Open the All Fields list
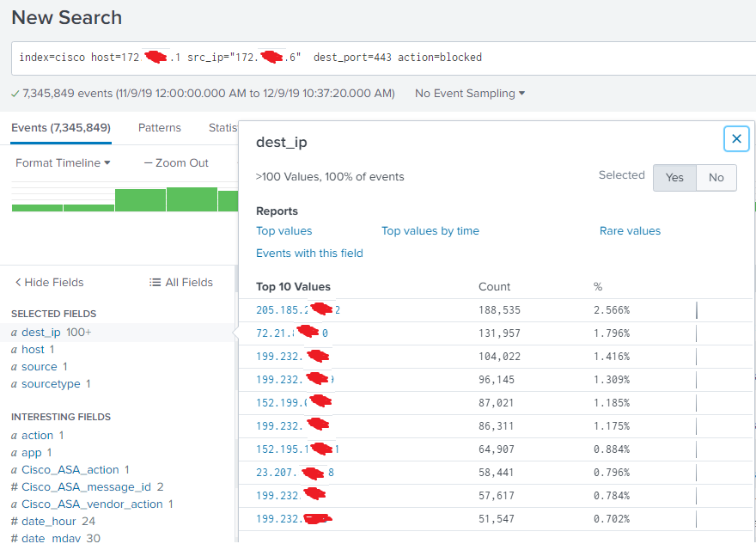Screen dimensions: 756x550 point(180,282)
